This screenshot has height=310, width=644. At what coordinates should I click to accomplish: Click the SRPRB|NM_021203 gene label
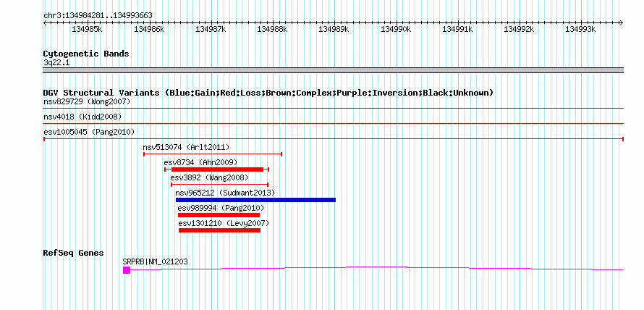tap(156, 261)
